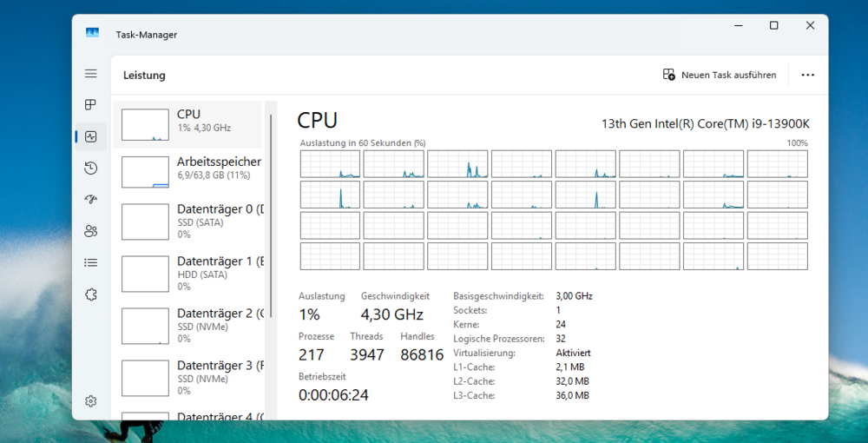The width and height of the screenshot is (868, 443).
Task: Click Neuen Task ausführen button
Action: click(719, 75)
